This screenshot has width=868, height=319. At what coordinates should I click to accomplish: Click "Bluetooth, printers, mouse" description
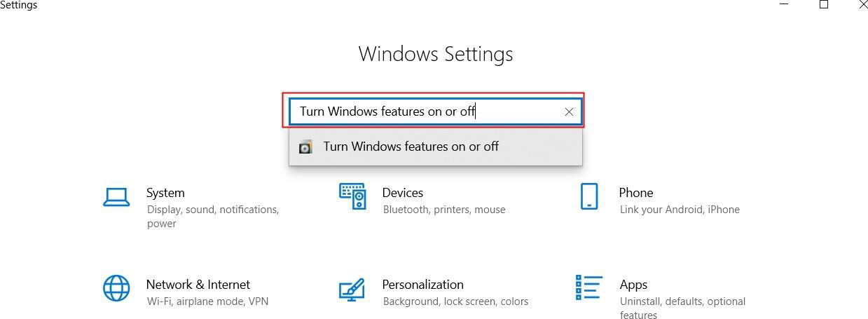point(444,210)
